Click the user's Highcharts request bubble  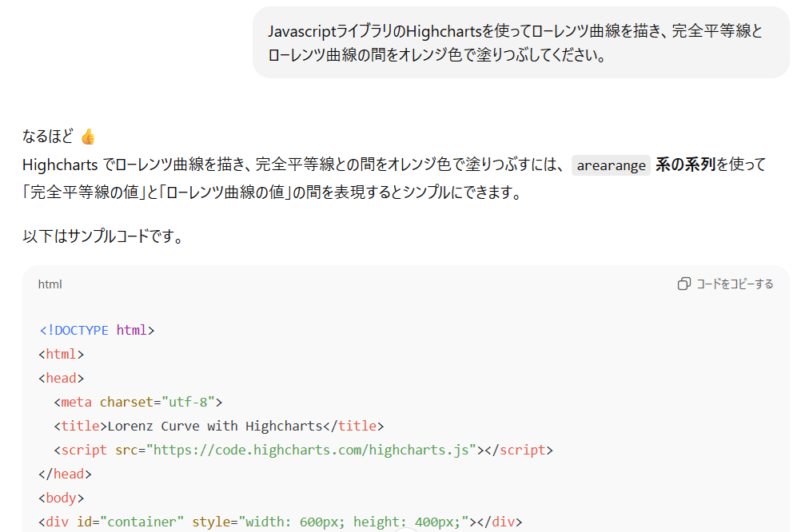pos(520,43)
